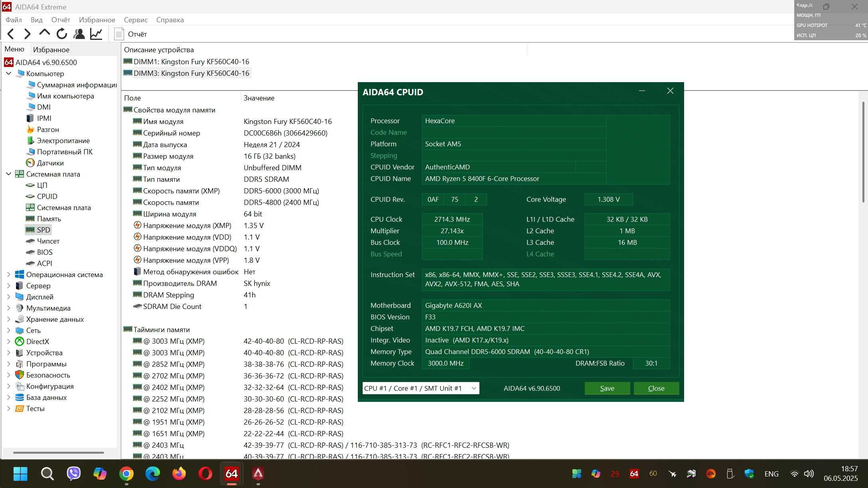868x488 pixels.
Task: Minimize the AIDA64 CPUID window
Action: click(x=642, y=91)
